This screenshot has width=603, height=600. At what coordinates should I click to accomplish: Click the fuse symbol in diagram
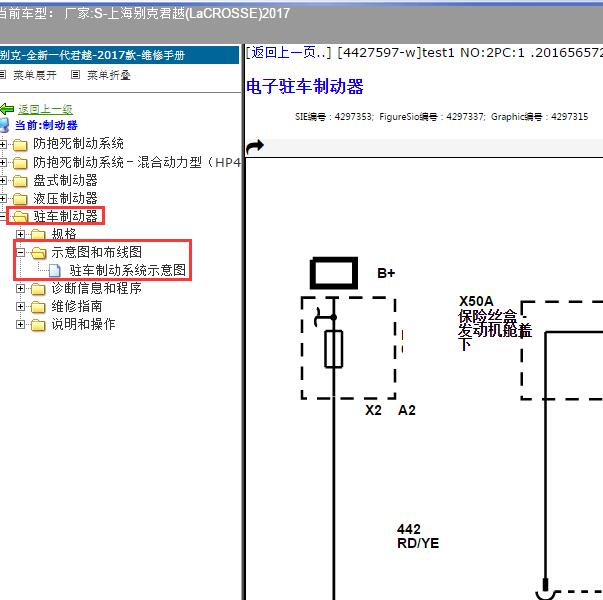[x=333, y=349]
